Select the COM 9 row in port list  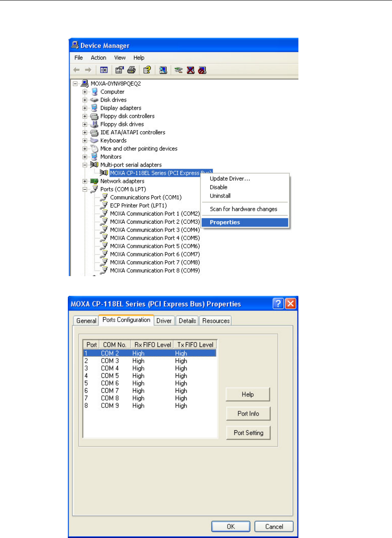coord(149,406)
